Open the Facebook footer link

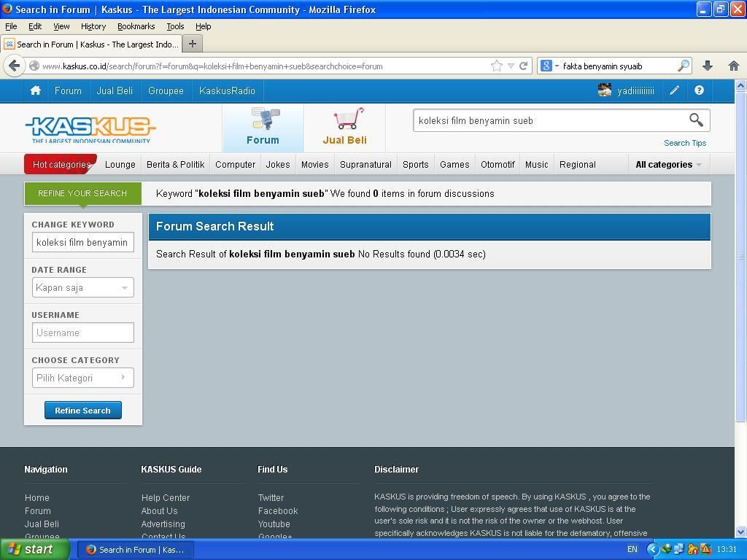(x=278, y=511)
